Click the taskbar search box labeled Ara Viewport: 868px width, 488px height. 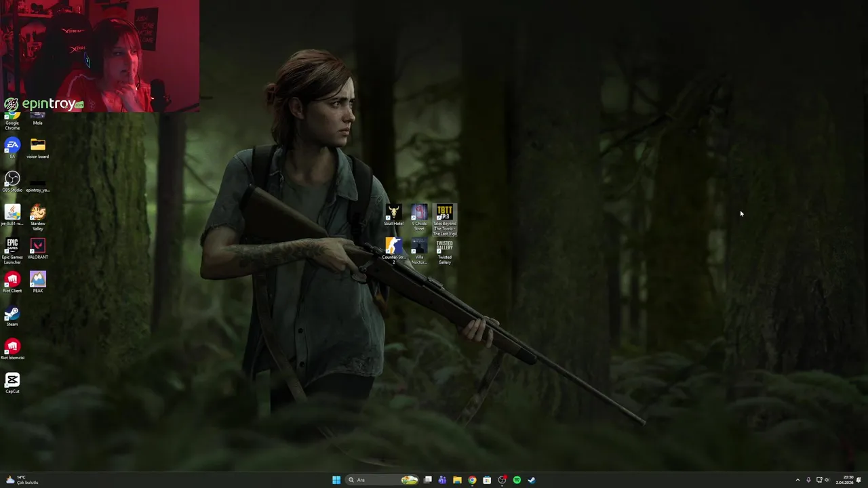[382, 480]
